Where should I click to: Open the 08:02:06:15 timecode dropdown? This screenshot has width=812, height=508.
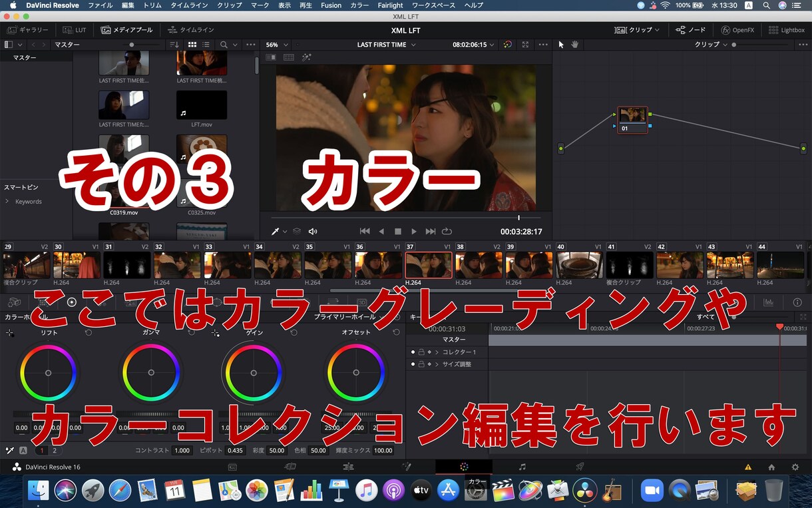tap(474, 45)
